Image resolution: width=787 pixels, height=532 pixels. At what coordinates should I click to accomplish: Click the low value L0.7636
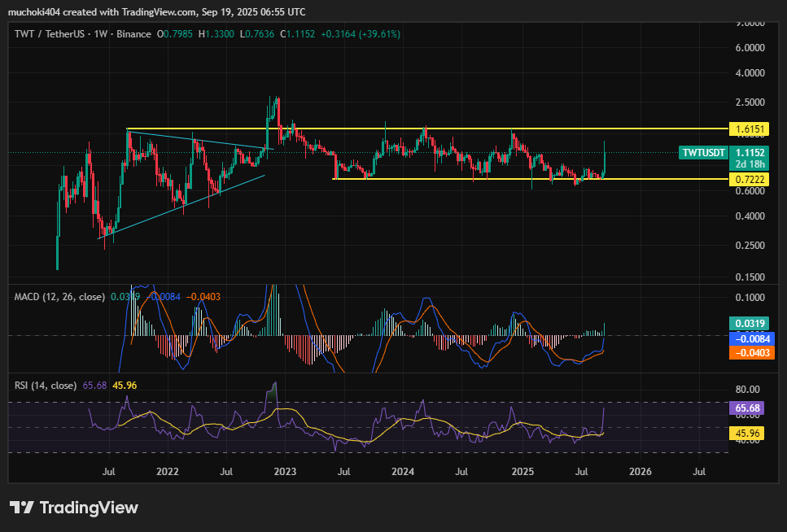coord(257,34)
